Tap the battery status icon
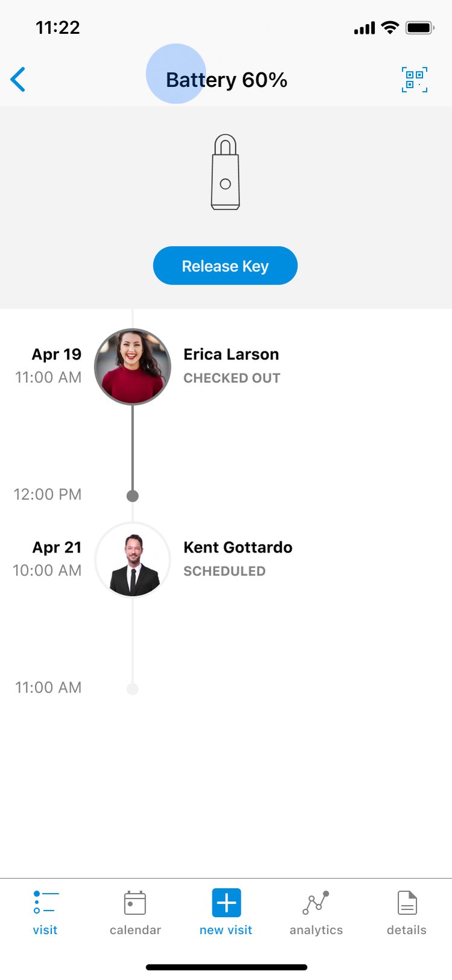This screenshot has width=452, height=980. coord(420,28)
